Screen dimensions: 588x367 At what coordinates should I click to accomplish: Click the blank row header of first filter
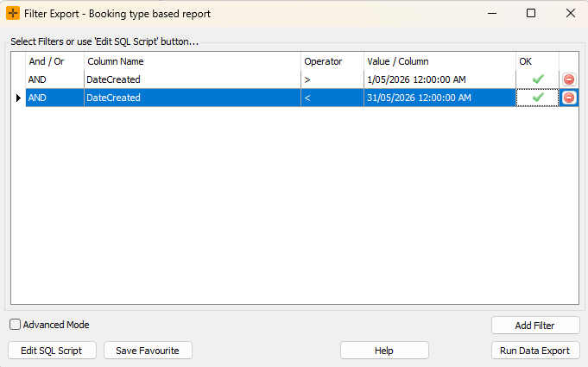point(18,79)
